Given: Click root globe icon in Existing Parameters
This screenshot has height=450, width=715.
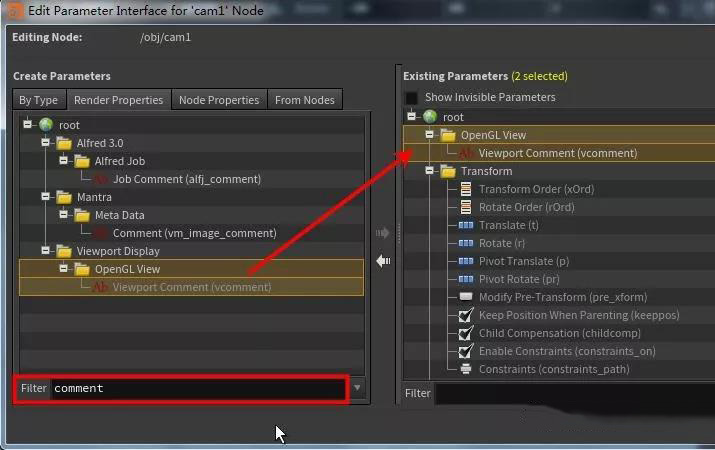Looking at the screenshot, I should pyautogui.click(x=430, y=117).
